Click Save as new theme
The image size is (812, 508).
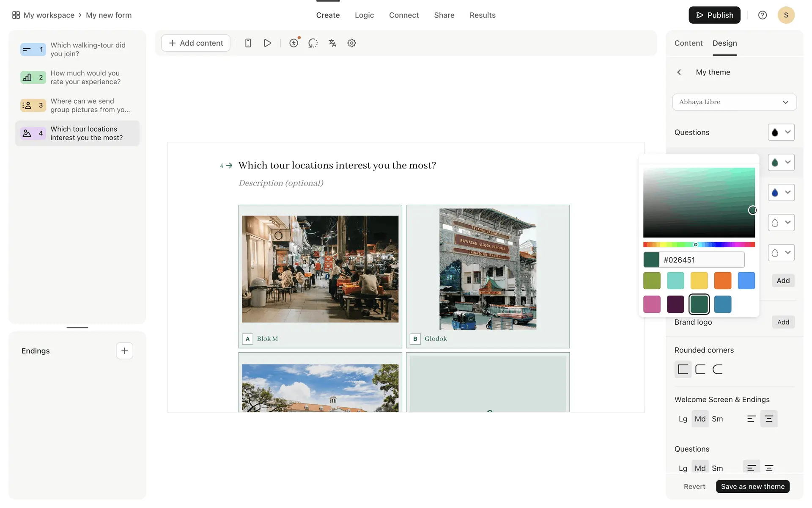click(x=752, y=486)
